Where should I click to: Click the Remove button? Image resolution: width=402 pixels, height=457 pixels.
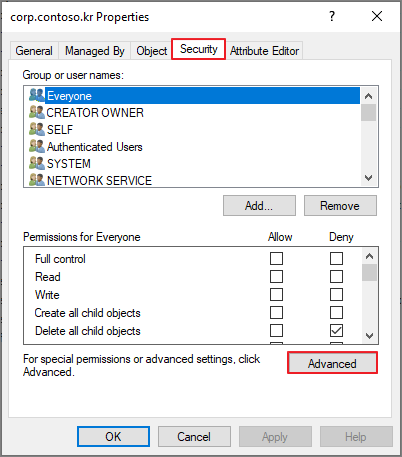(340, 206)
